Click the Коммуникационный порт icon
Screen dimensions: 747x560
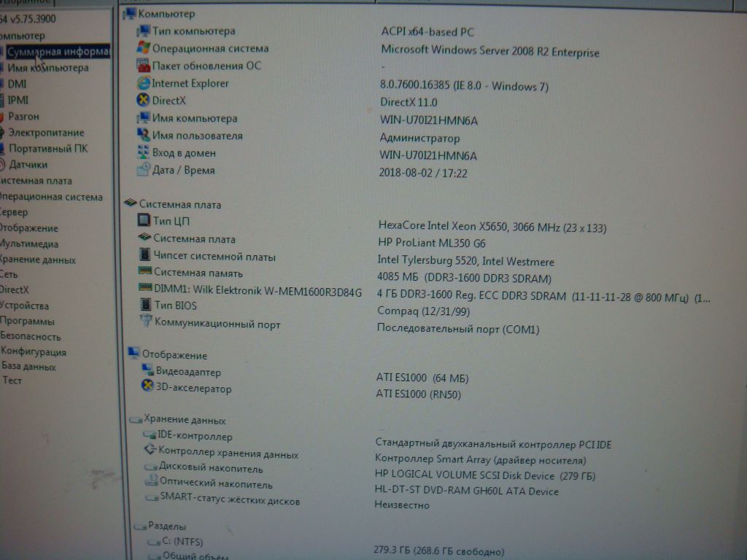click(146, 322)
